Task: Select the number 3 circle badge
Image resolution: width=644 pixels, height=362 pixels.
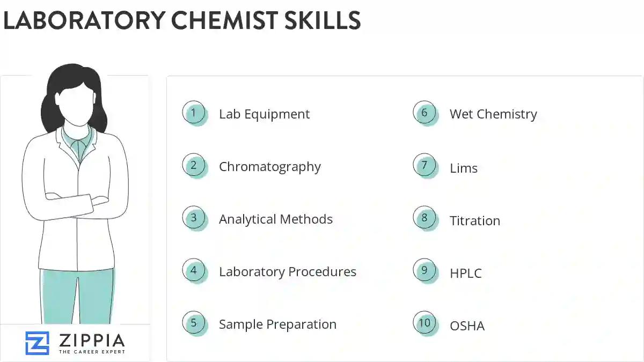Action: point(194,218)
